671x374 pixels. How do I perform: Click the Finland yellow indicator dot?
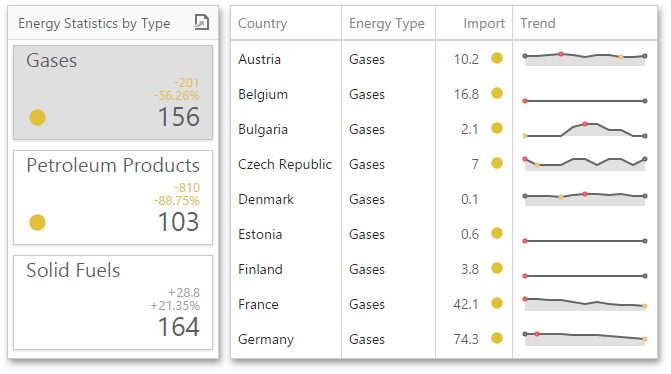click(x=497, y=268)
